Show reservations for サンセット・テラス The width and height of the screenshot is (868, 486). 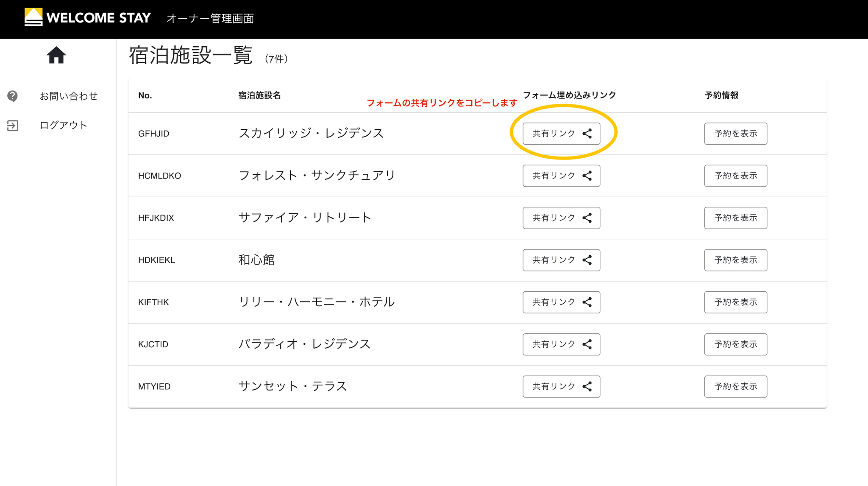click(x=735, y=386)
